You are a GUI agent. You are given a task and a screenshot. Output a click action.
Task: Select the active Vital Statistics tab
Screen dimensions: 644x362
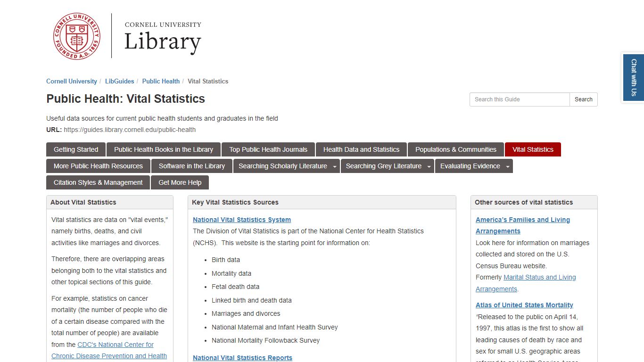click(x=533, y=149)
